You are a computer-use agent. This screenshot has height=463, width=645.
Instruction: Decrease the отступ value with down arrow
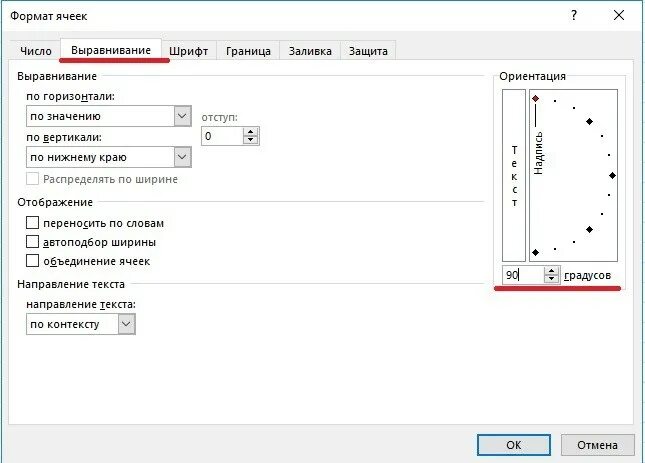tap(251, 140)
